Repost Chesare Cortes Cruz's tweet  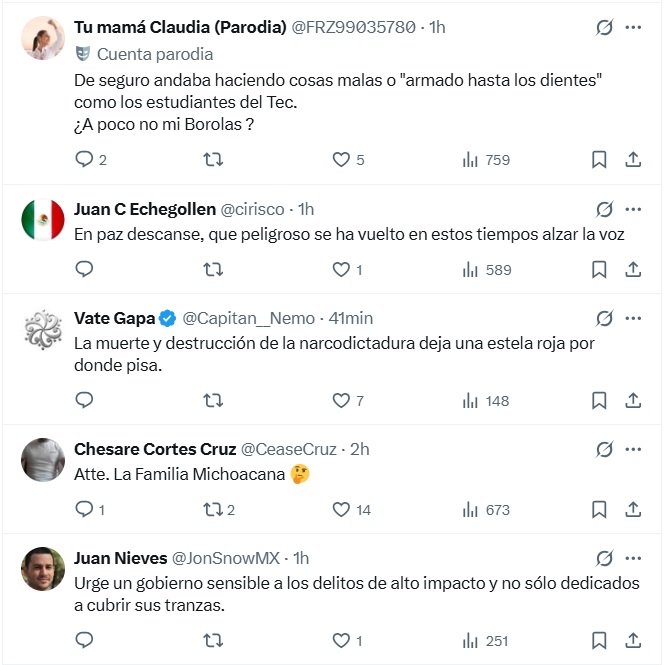[x=213, y=510]
